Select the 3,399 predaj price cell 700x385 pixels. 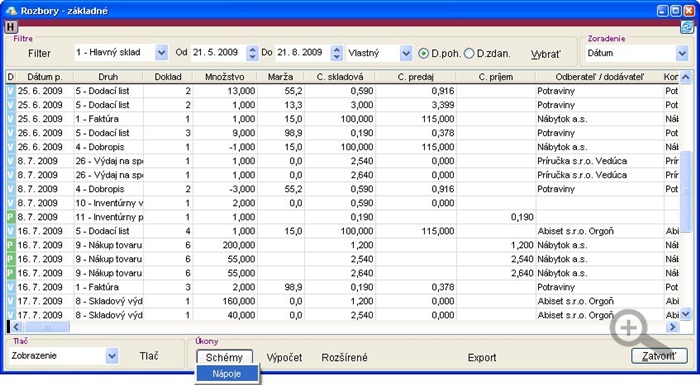click(416, 105)
